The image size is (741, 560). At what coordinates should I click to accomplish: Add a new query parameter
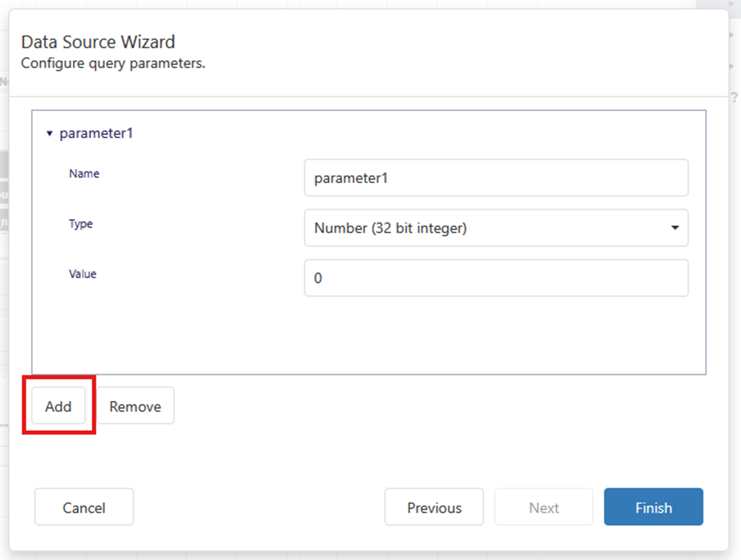[58, 406]
